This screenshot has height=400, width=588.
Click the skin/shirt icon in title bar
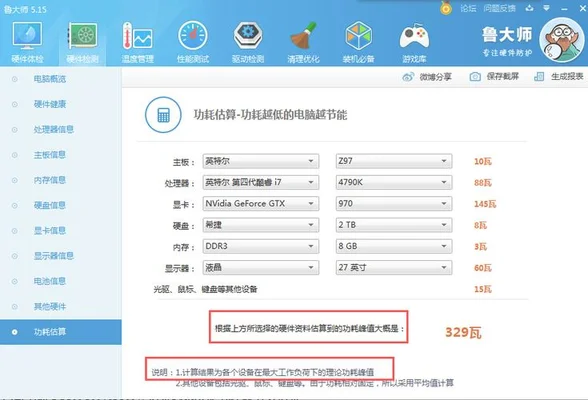point(529,8)
